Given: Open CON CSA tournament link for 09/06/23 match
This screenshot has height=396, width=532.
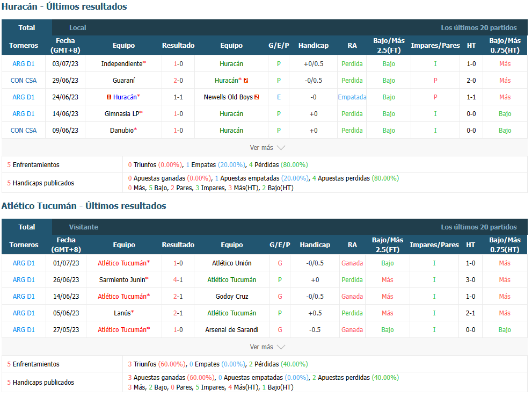Looking at the screenshot, I should click(24, 131).
